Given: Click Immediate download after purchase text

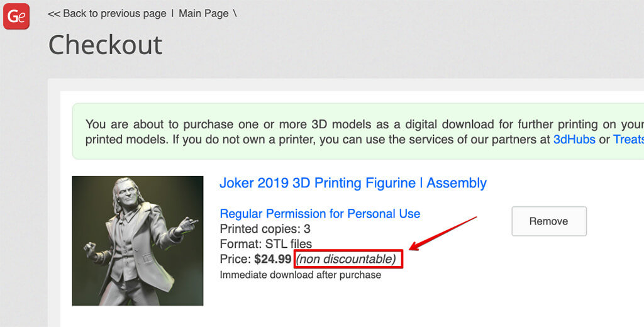Looking at the screenshot, I should [300, 275].
